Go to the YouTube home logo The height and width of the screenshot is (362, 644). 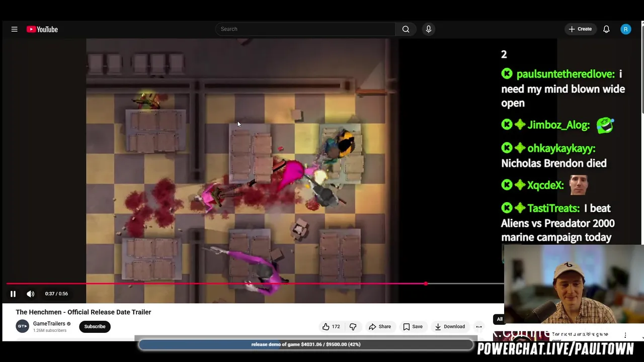(x=42, y=29)
